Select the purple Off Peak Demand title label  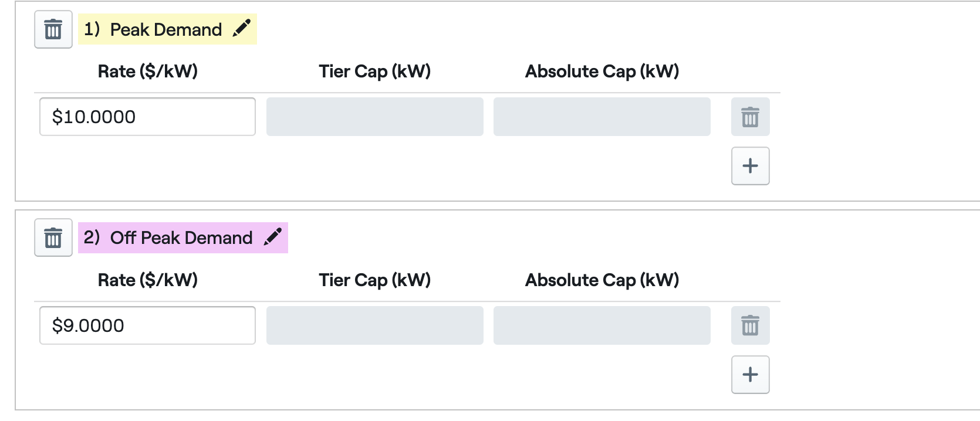coord(181,238)
